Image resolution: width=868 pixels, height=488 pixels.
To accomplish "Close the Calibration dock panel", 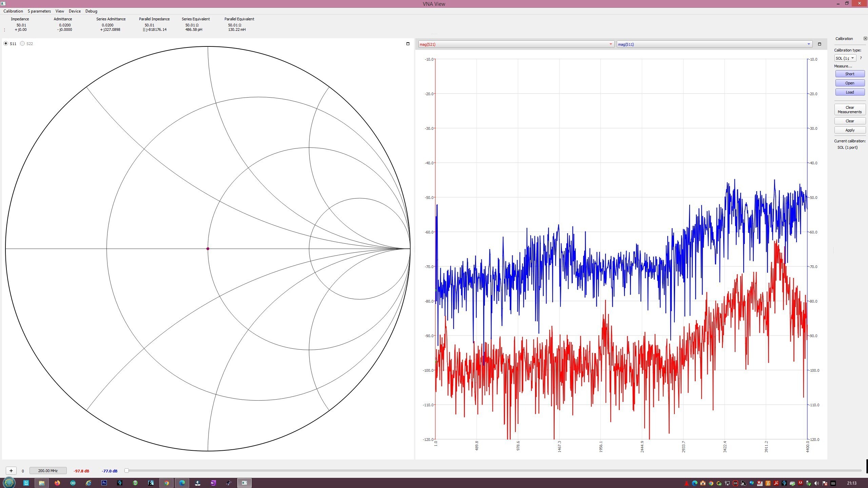I will tap(865, 39).
